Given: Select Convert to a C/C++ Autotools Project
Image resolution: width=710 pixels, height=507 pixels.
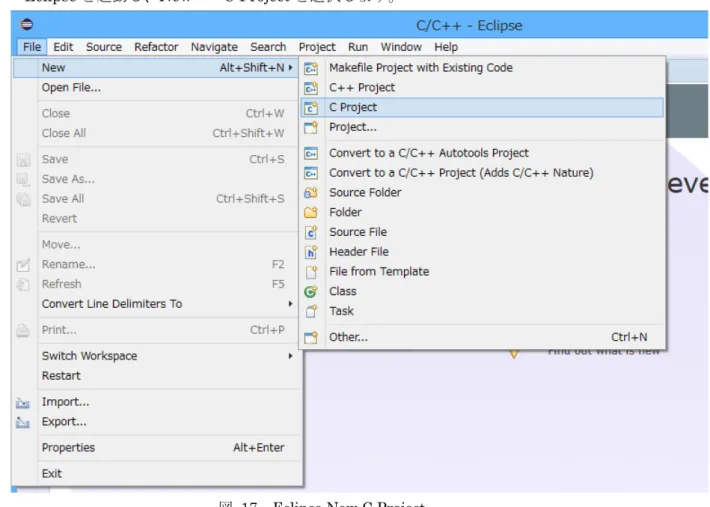Looking at the screenshot, I should point(482,153).
